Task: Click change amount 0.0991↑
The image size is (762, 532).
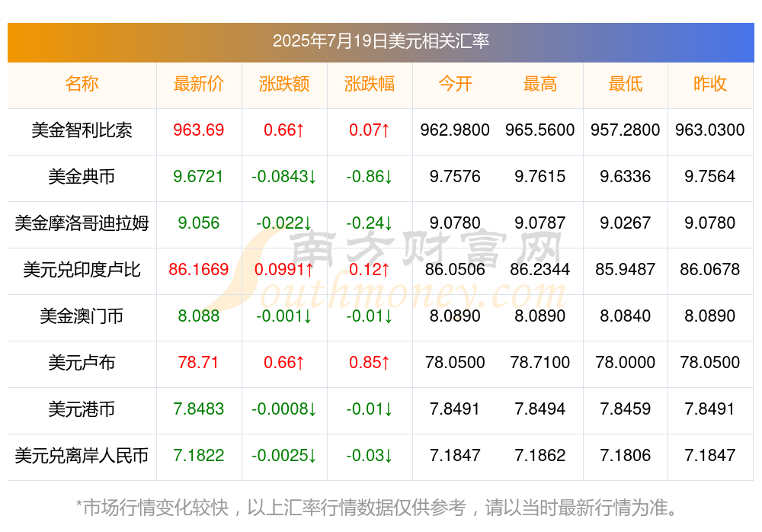Action: (x=283, y=269)
